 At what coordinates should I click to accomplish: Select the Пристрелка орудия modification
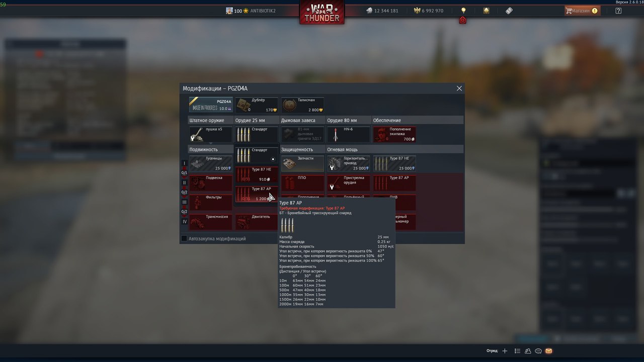348,183
